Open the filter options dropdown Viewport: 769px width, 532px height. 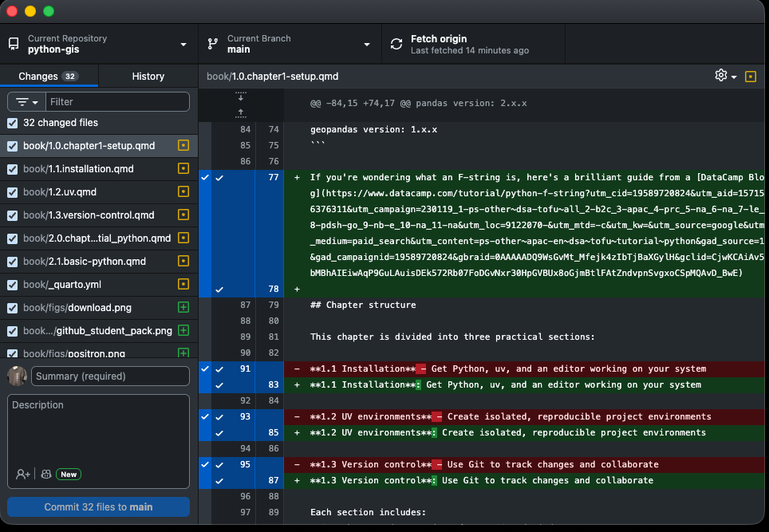tap(26, 102)
